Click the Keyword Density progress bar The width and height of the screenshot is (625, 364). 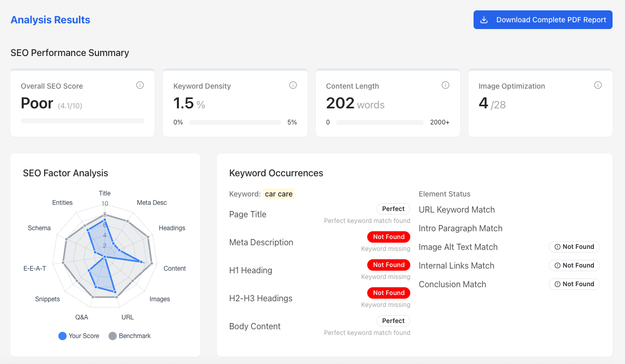(235, 122)
